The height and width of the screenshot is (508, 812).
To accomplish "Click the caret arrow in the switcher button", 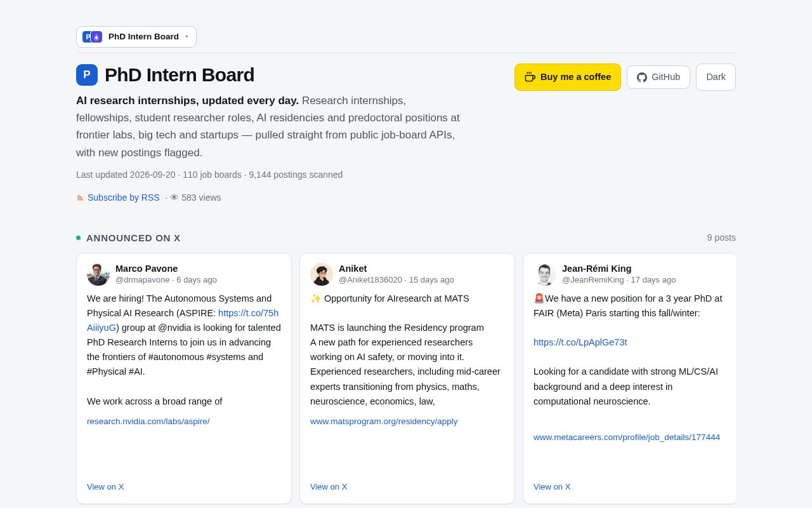I will point(187,37).
